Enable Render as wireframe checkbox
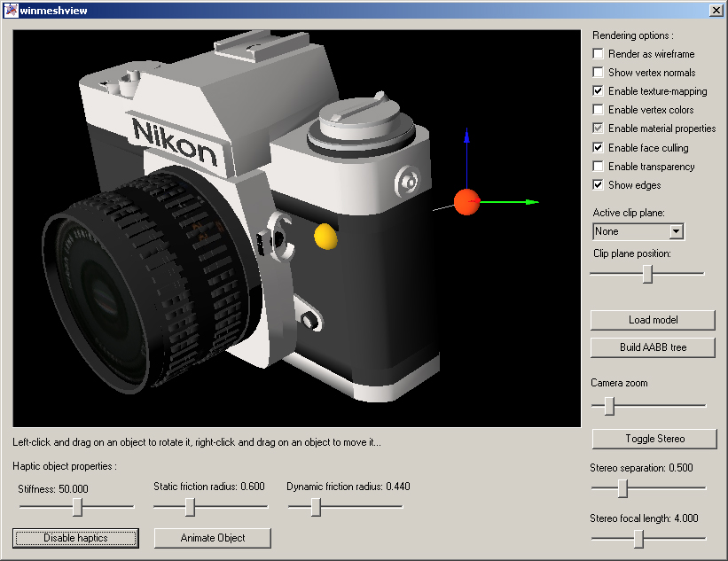 coord(599,54)
